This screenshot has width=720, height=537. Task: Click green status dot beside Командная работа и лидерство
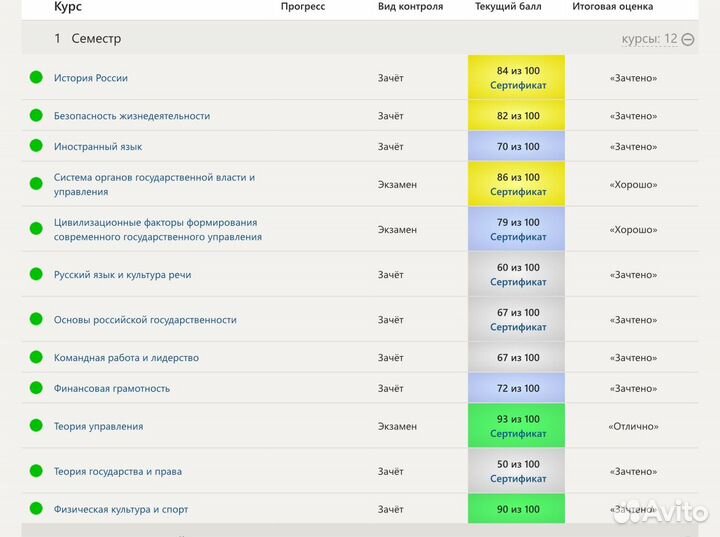[36, 357]
